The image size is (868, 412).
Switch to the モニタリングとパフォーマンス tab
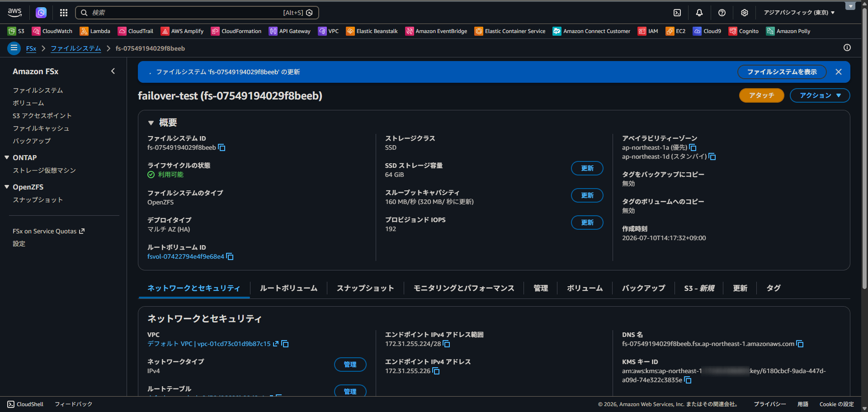(464, 288)
